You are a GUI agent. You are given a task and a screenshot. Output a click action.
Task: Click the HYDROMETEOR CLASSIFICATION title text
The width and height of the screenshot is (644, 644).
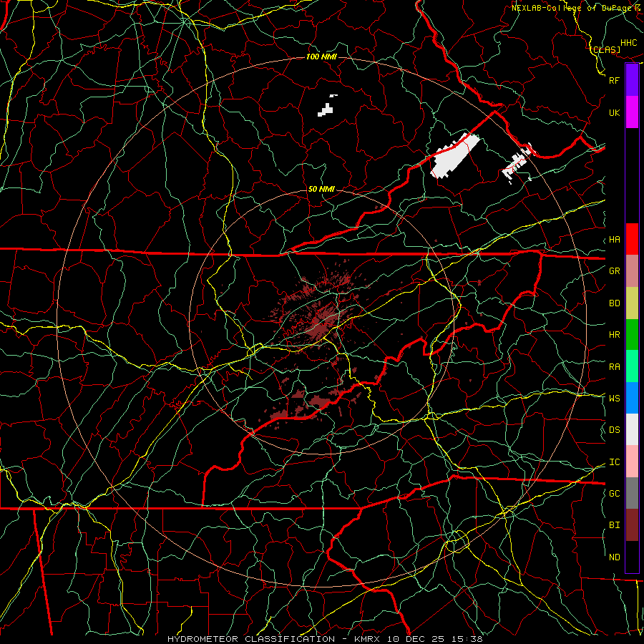(251, 639)
